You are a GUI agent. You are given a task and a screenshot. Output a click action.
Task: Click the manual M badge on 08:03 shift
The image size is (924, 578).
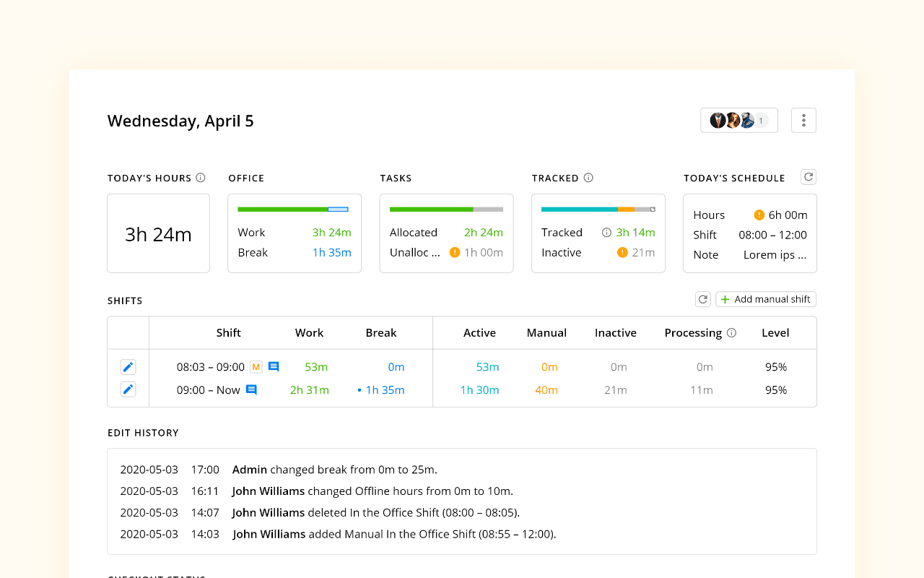(x=256, y=367)
